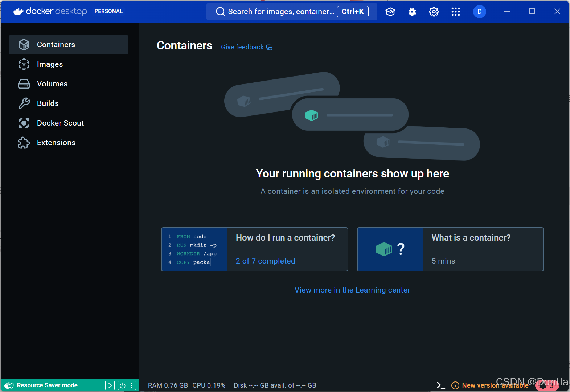Open the Builds section
This screenshot has width=570, height=392.
(69, 103)
